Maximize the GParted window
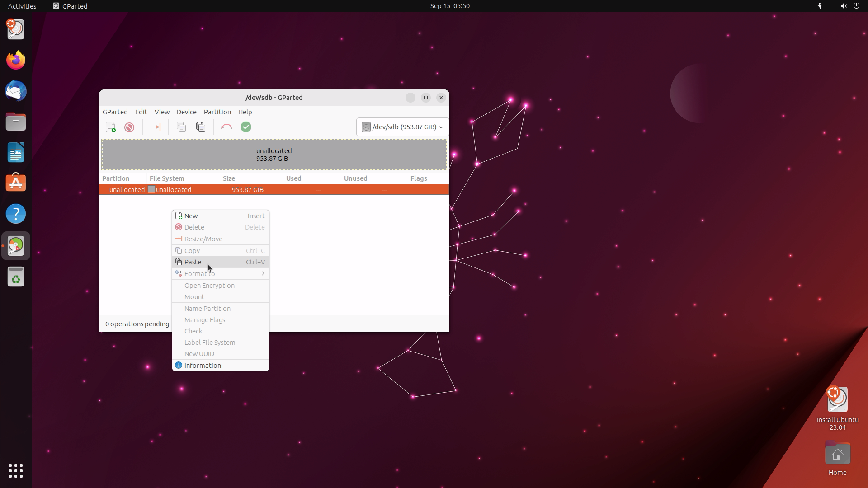 pos(426,98)
